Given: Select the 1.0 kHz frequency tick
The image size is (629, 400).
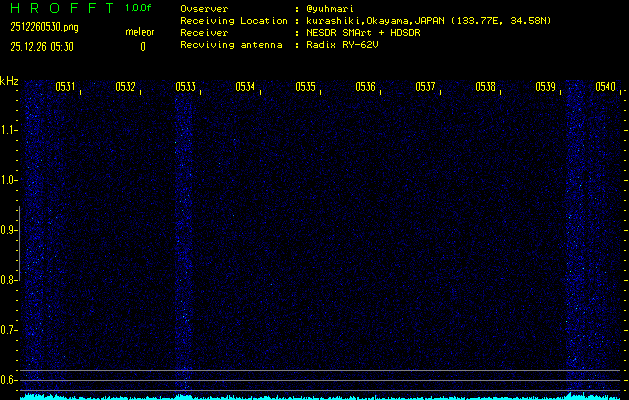Looking at the screenshot, I should coord(9,180).
